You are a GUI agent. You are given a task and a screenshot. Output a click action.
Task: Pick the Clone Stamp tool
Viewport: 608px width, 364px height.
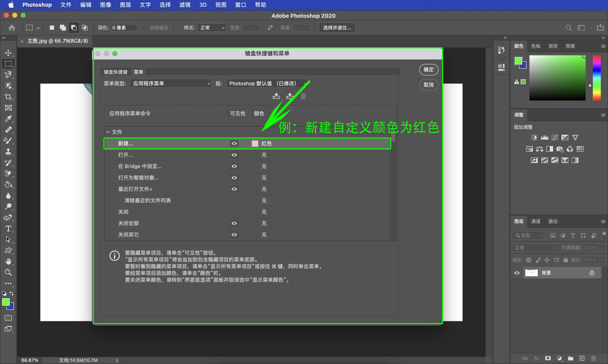[x=8, y=152]
